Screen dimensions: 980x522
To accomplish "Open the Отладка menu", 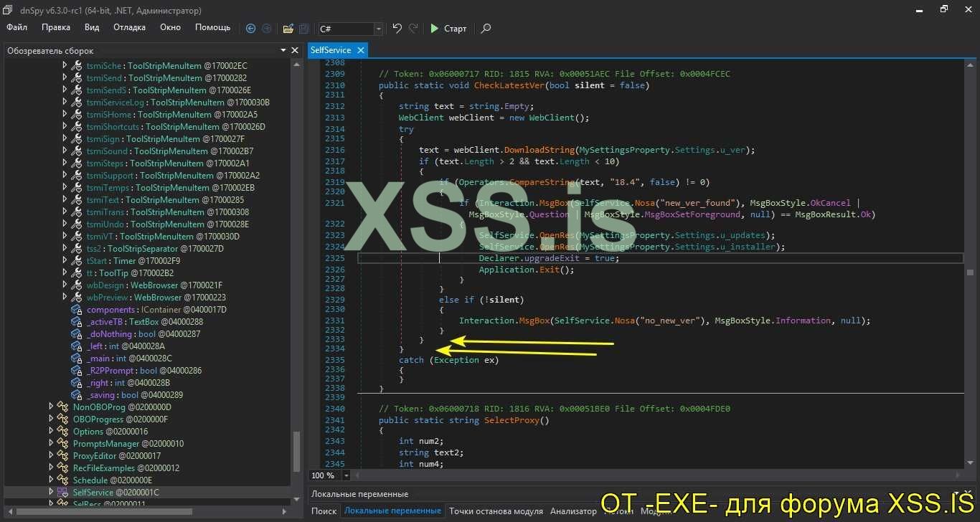I will 129,27.
